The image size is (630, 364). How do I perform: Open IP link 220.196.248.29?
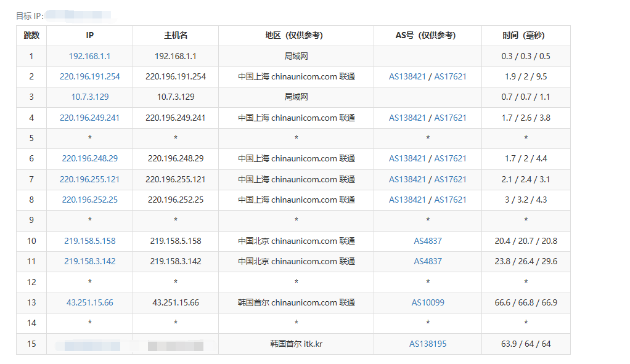89,159
